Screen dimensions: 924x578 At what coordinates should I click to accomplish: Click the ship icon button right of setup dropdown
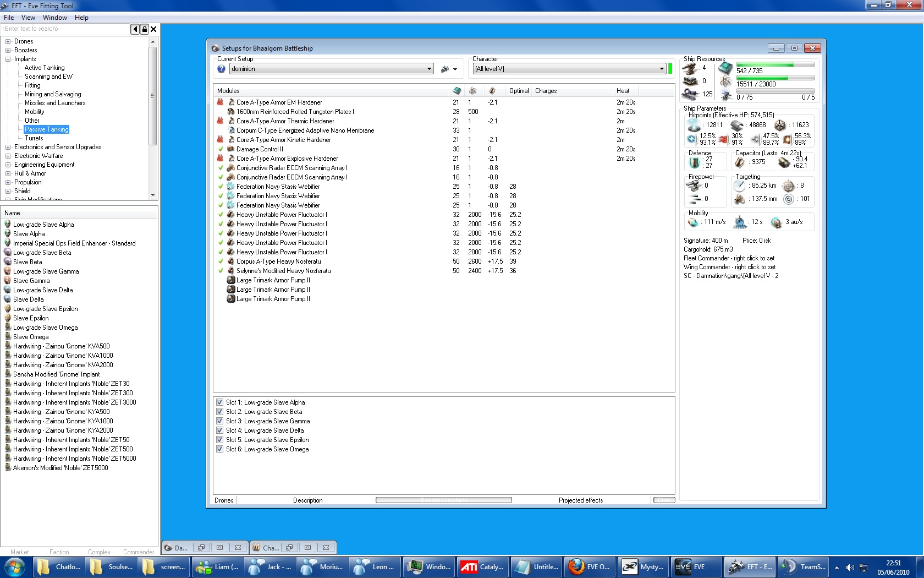coord(445,69)
